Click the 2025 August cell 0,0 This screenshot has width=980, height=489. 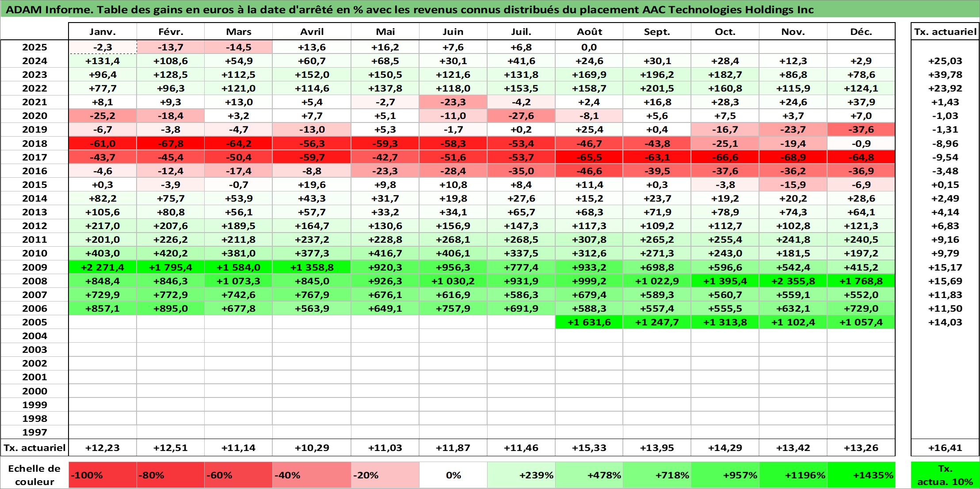click(589, 47)
